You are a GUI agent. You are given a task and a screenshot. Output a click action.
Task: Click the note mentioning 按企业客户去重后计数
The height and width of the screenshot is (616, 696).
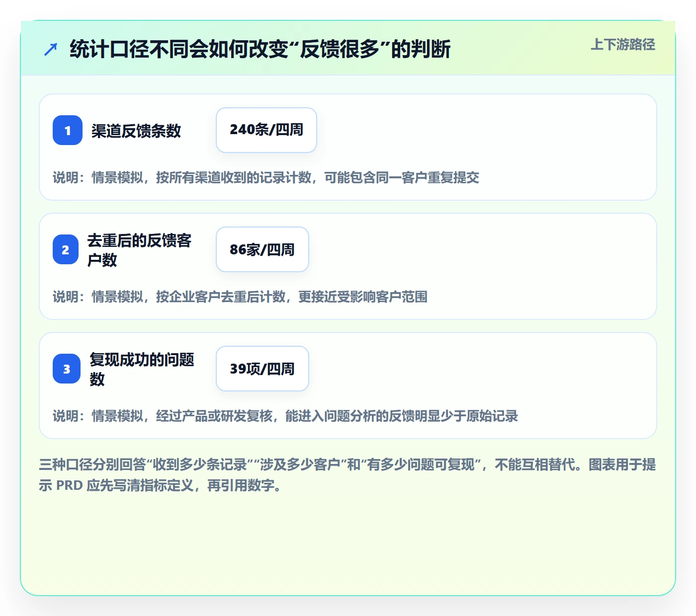[240, 297]
